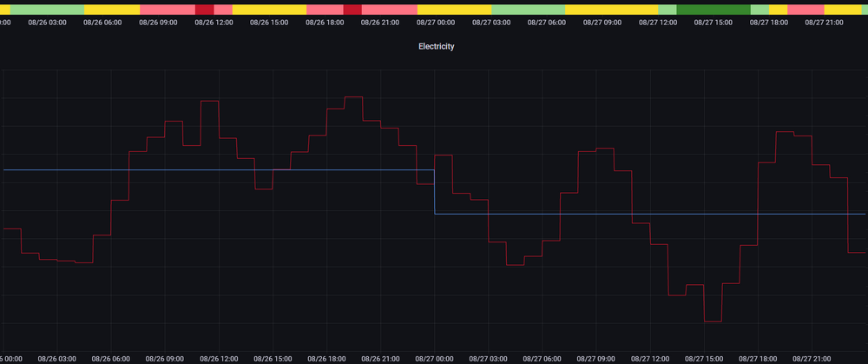Image resolution: width=868 pixels, height=364 pixels.
Task: Click the dark green state timeline segment
Action: click(x=713, y=9)
